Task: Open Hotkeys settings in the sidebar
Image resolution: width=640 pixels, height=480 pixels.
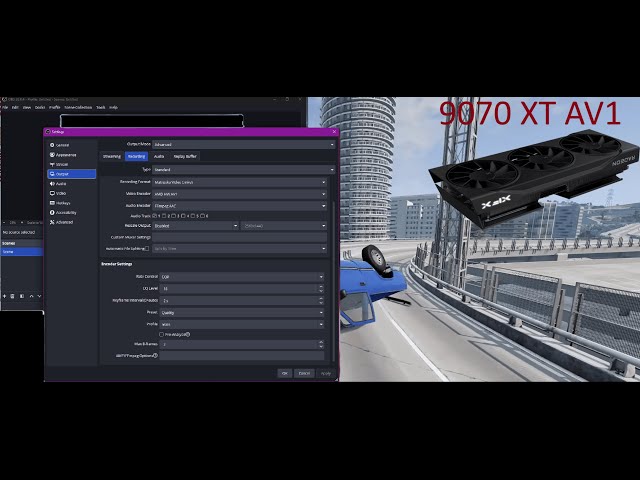Action: point(71,203)
